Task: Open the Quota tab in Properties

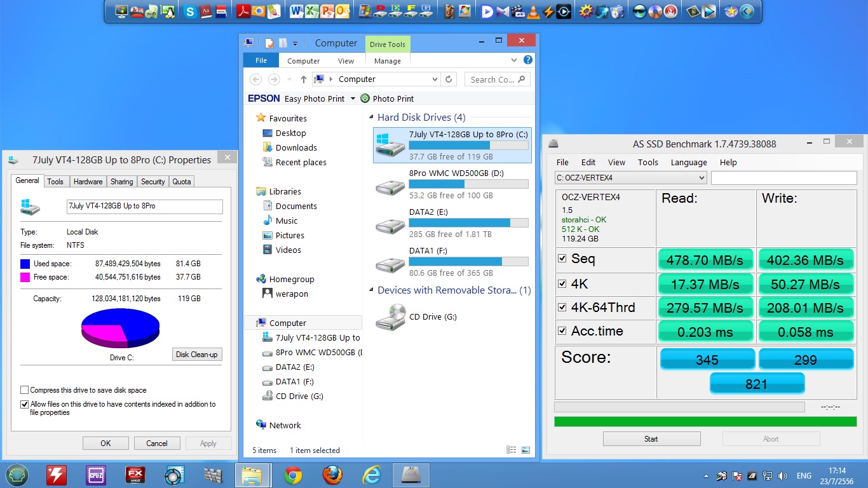Action: tap(182, 182)
